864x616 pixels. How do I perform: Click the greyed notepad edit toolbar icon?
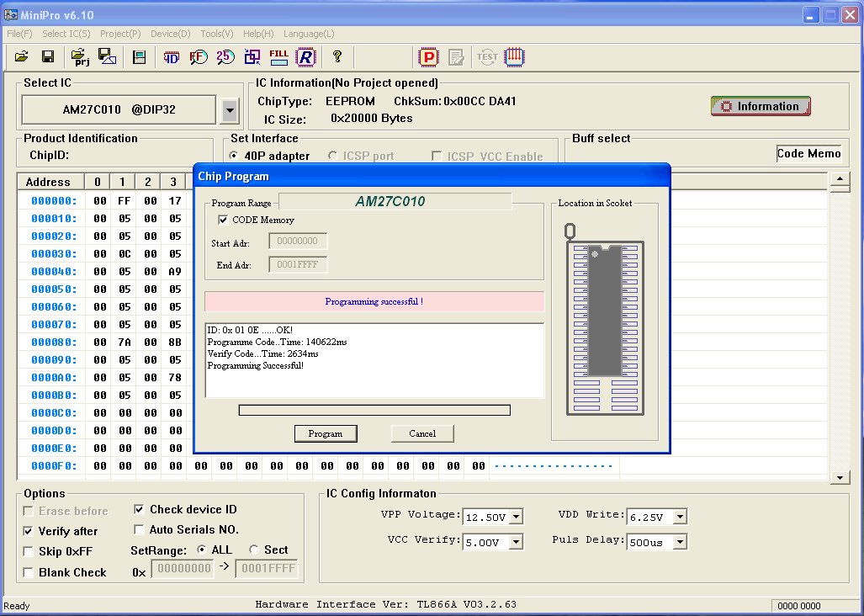456,56
